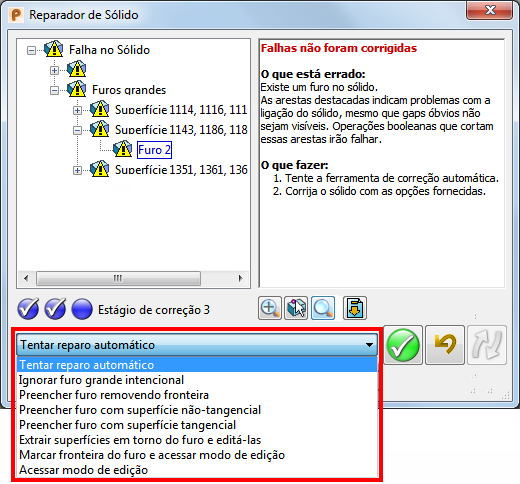Image resolution: width=520 pixels, height=484 pixels.
Task: Click the document download arrow icon
Action: point(355,308)
